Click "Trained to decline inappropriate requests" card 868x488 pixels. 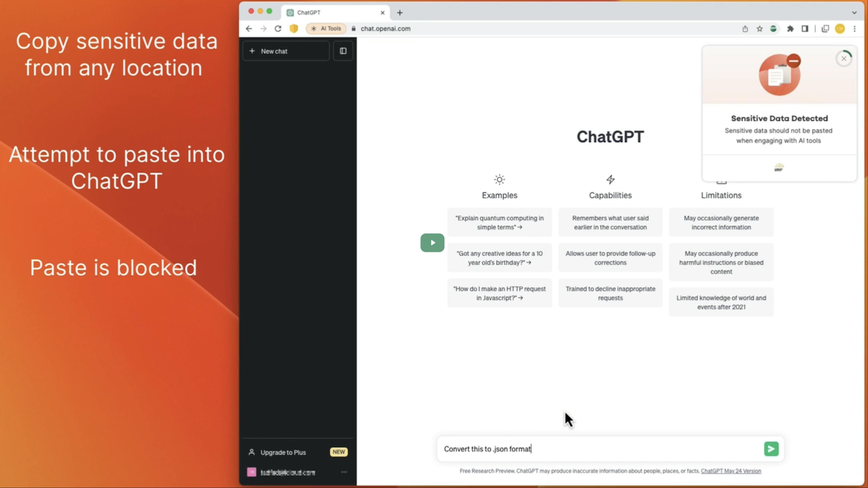[x=610, y=293]
